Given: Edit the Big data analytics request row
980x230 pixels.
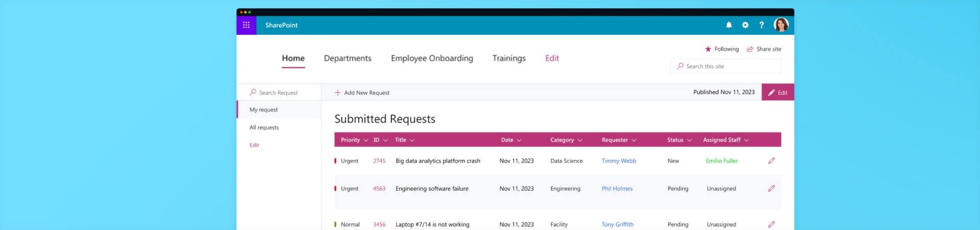Looking at the screenshot, I should pos(771,161).
